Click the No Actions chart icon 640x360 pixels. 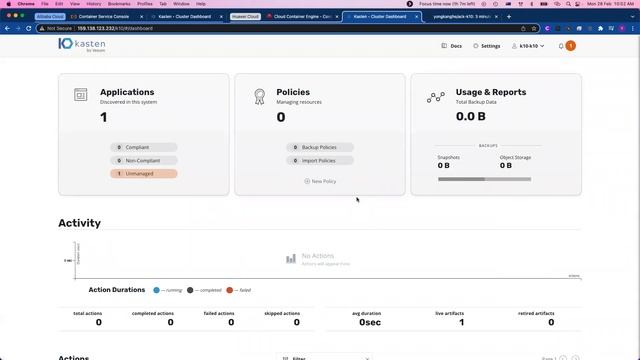point(291,258)
